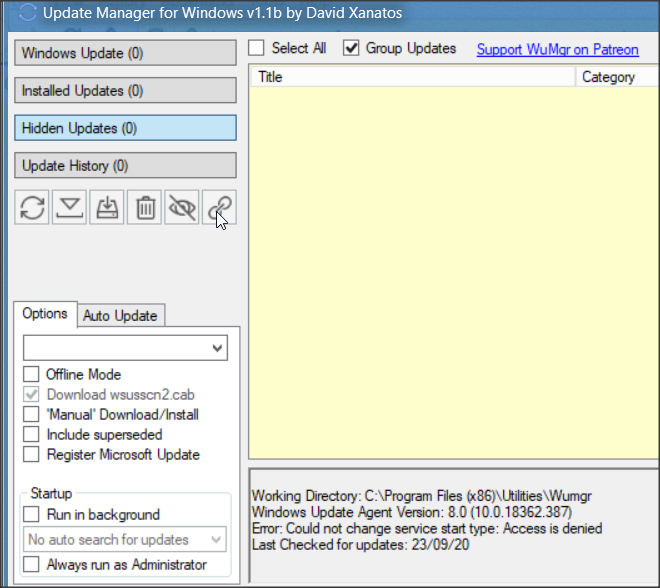Enable Offline Mode checkbox

[x=31, y=374]
